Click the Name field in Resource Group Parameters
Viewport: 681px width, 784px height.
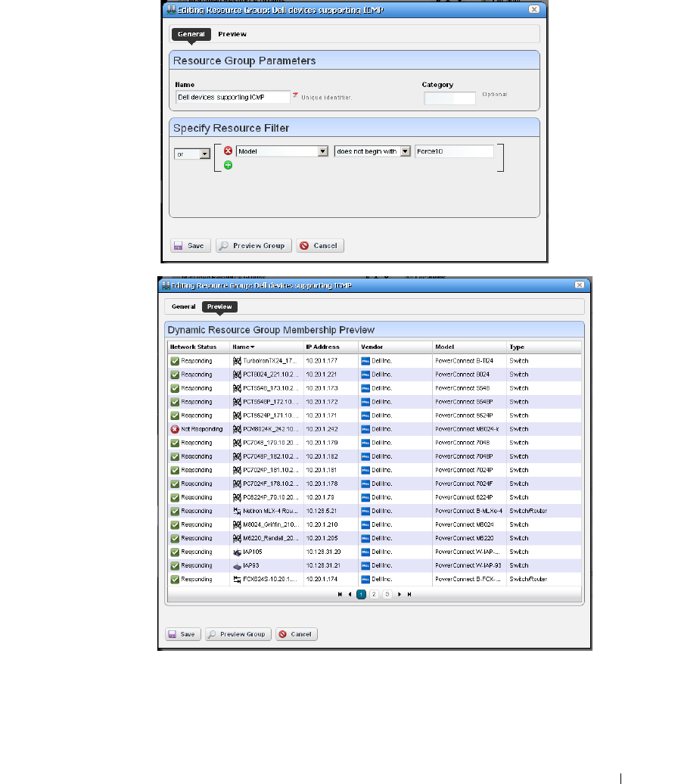tap(233, 97)
